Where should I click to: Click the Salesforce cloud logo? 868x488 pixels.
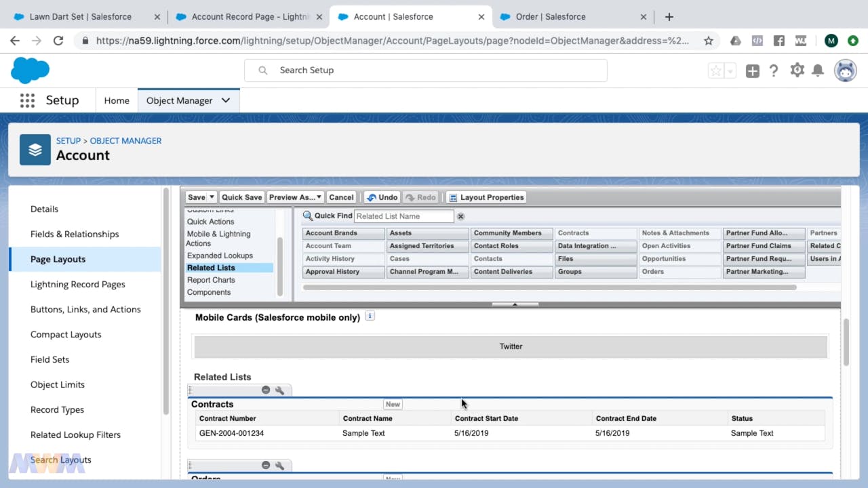(x=30, y=70)
